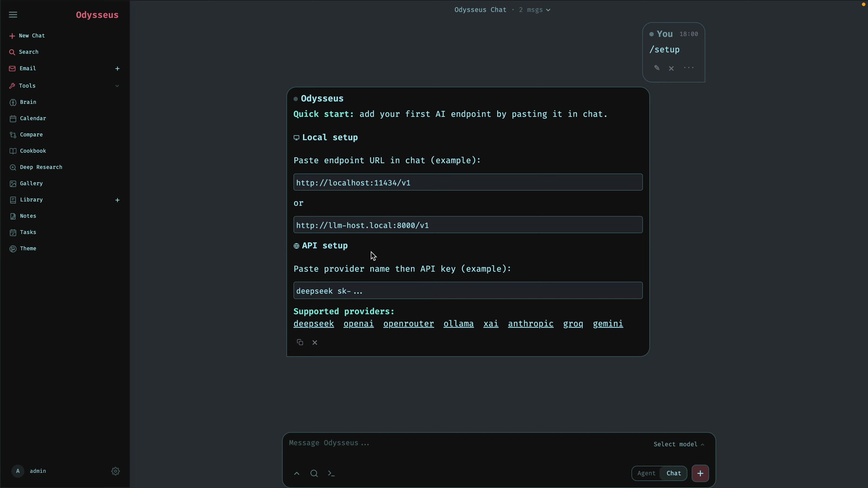Viewport: 868px width, 488px height.
Task: Switch to Chat mode
Action: pos(674,473)
